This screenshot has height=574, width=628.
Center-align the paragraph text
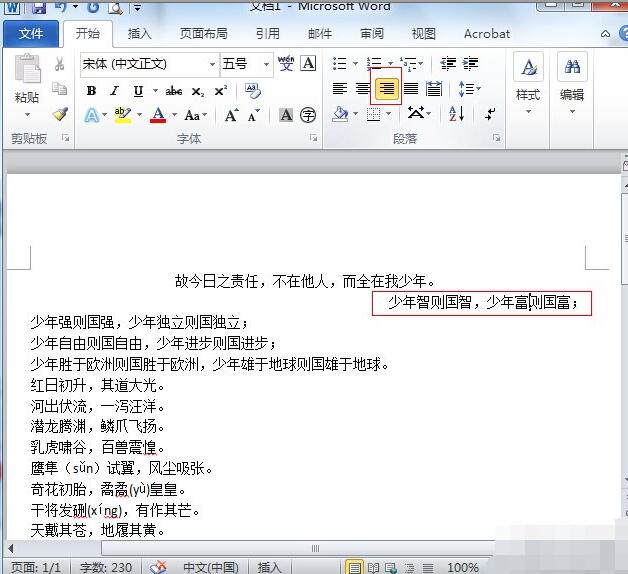click(x=363, y=90)
